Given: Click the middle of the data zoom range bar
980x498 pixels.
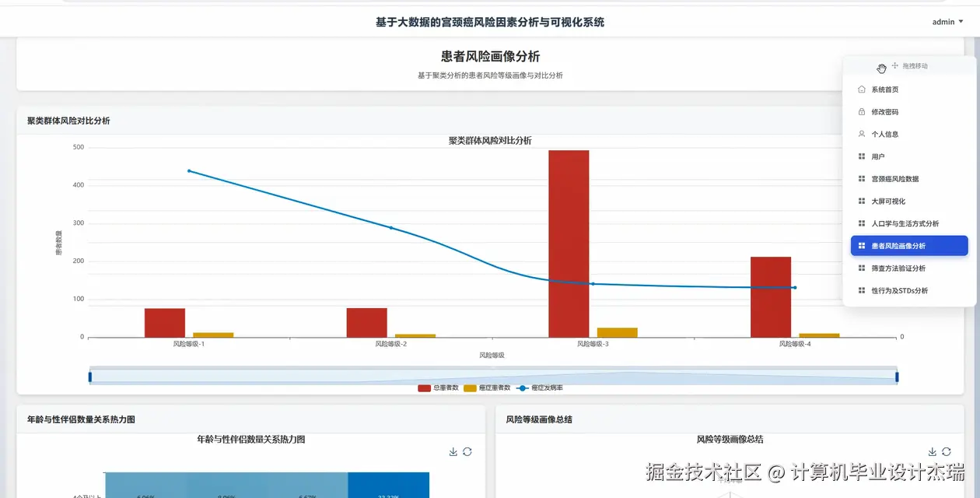Looking at the screenshot, I should pos(494,377).
